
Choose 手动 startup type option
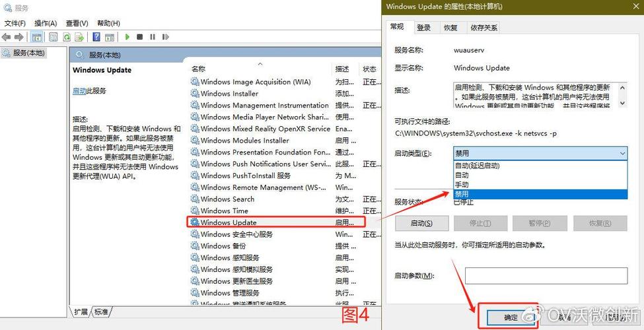(x=540, y=185)
